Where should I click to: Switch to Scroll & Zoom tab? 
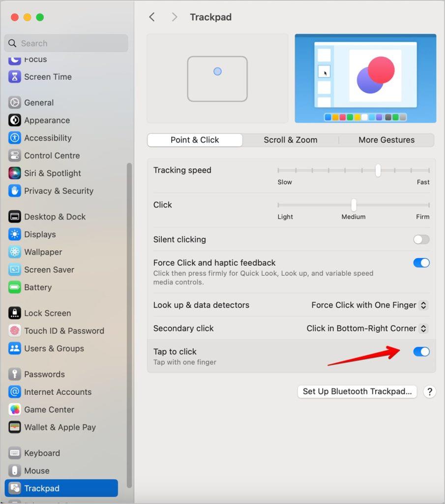[291, 140]
